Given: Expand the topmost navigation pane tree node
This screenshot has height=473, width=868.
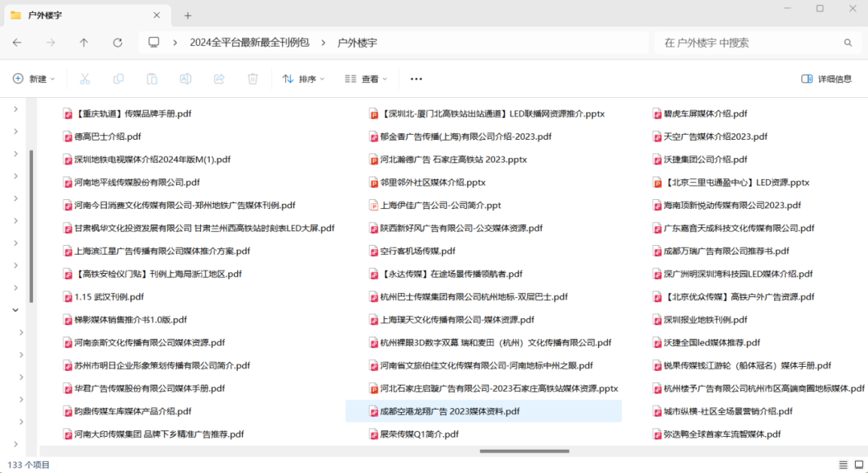Looking at the screenshot, I should point(15,109).
